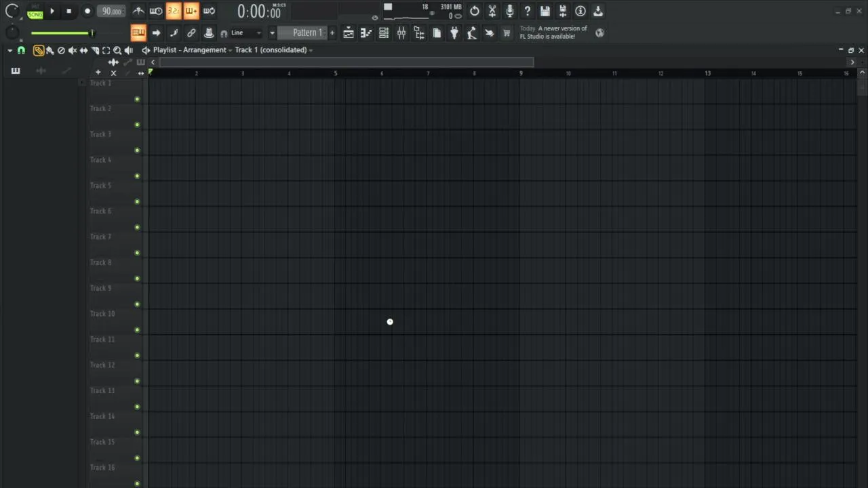Select the Mute tool
Viewport: 868px width, 488px height.
pyautogui.click(x=73, y=50)
